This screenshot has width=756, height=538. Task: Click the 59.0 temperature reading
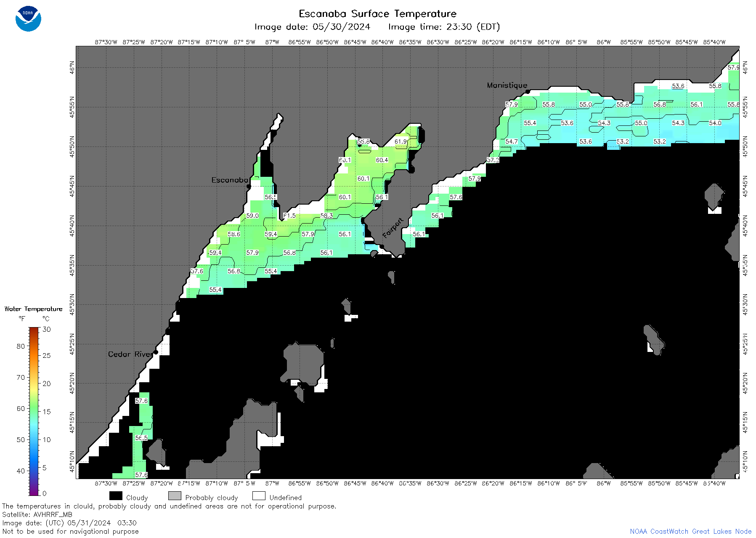pos(252,216)
